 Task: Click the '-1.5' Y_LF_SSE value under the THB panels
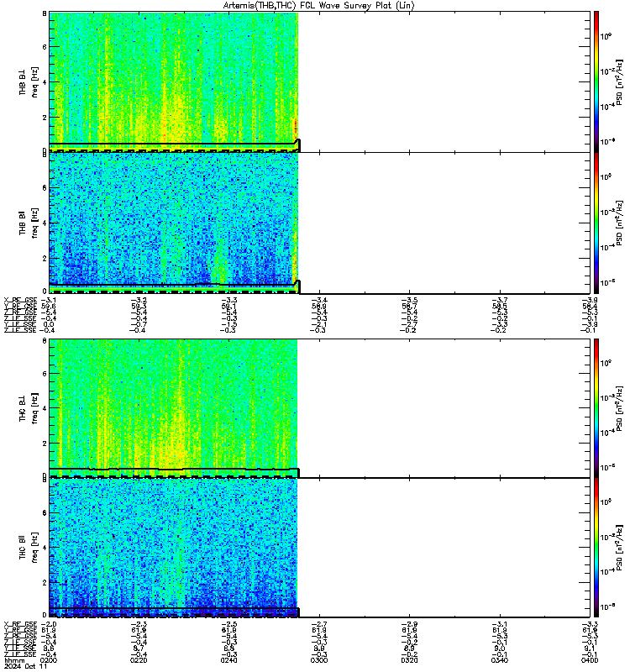coord(228,324)
